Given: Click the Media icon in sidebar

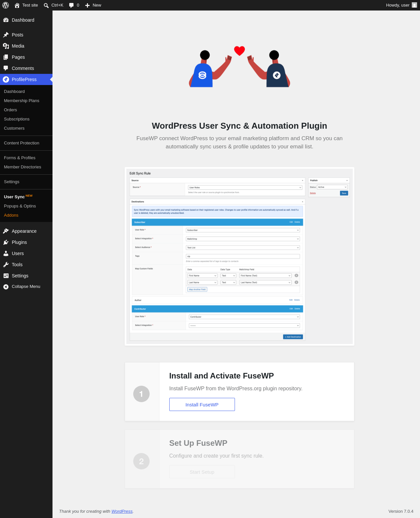Looking at the screenshot, I should click(6, 46).
